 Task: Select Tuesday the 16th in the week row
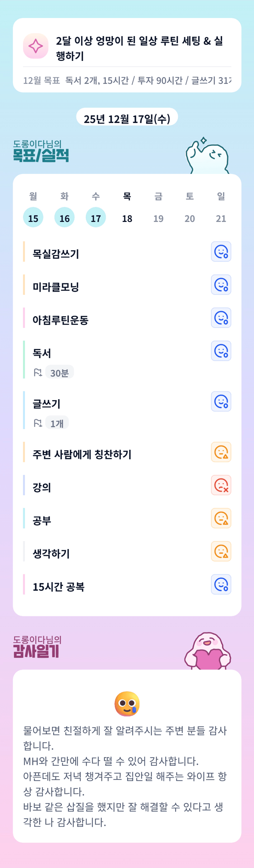pyautogui.click(x=64, y=218)
